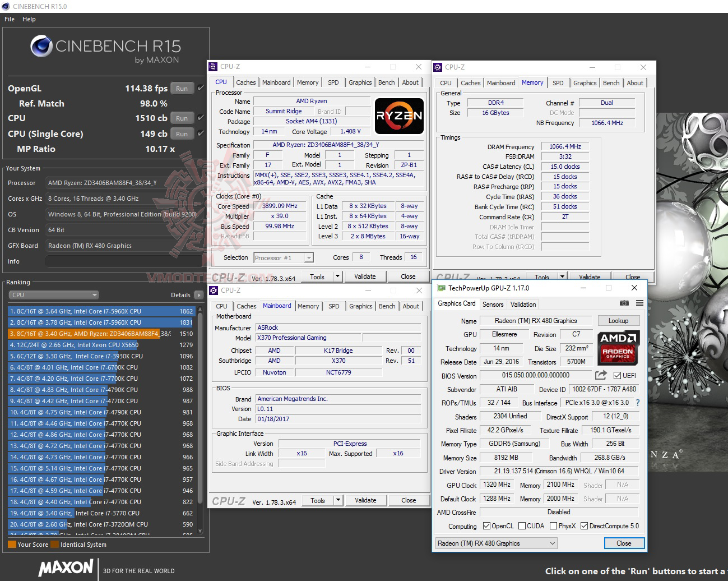Click the BIOS export arrow icon in GPU-Z
The image size is (728, 581).
(600, 375)
